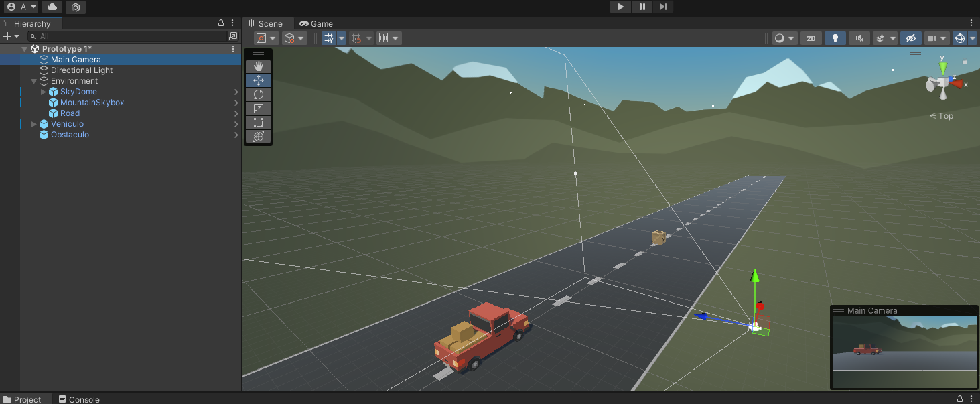Viewport: 980px width, 404px height.
Task: Click the Step forward button
Action: [662, 7]
